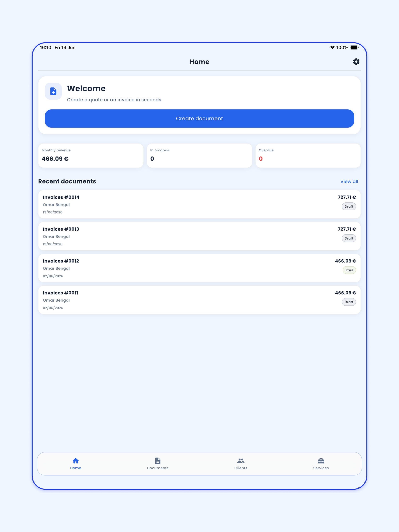Open settings via the gear icon
This screenshot has width=399, height=532.
pos(356,61)
